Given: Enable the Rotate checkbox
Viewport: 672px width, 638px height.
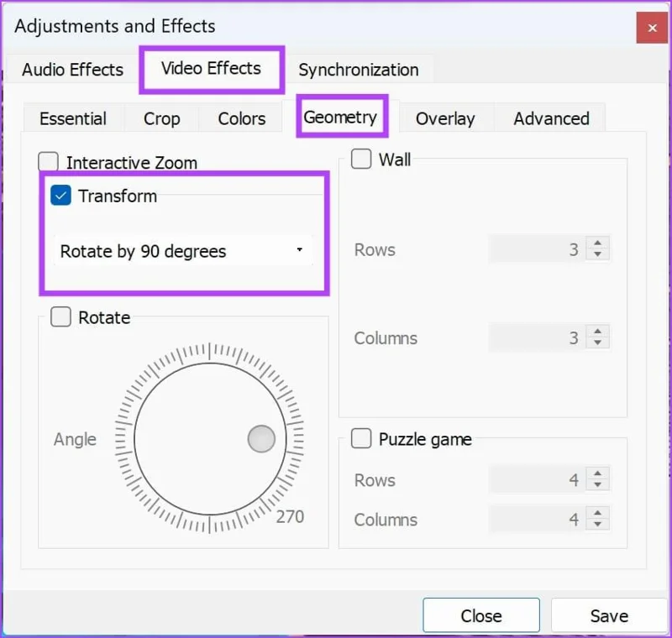Looking at the screenshot, I should (x=60, y=316).
